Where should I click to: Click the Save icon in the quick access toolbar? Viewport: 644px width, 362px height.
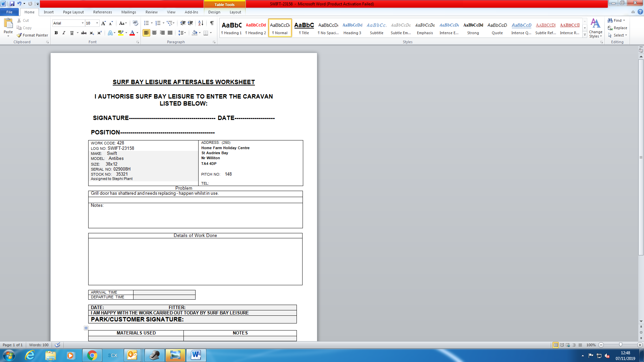(12, 4)
